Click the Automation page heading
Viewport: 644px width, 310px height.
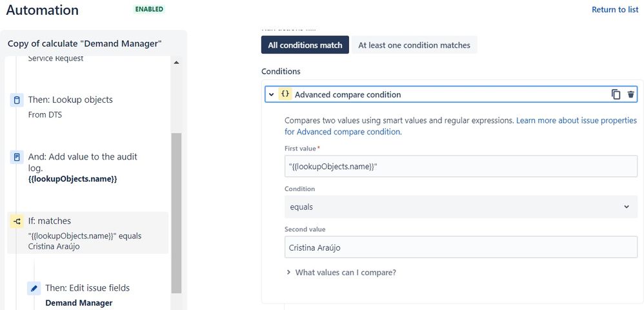pos(42,10)
